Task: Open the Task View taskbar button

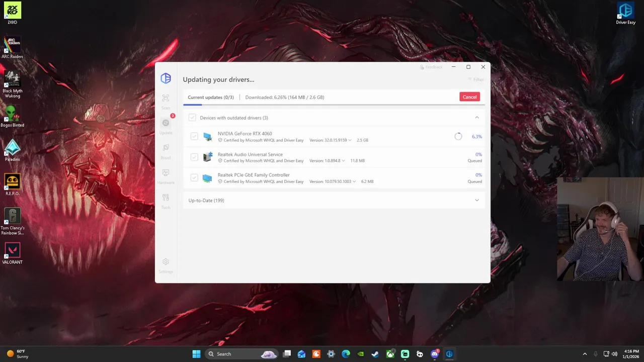Action: coord(287,354)
